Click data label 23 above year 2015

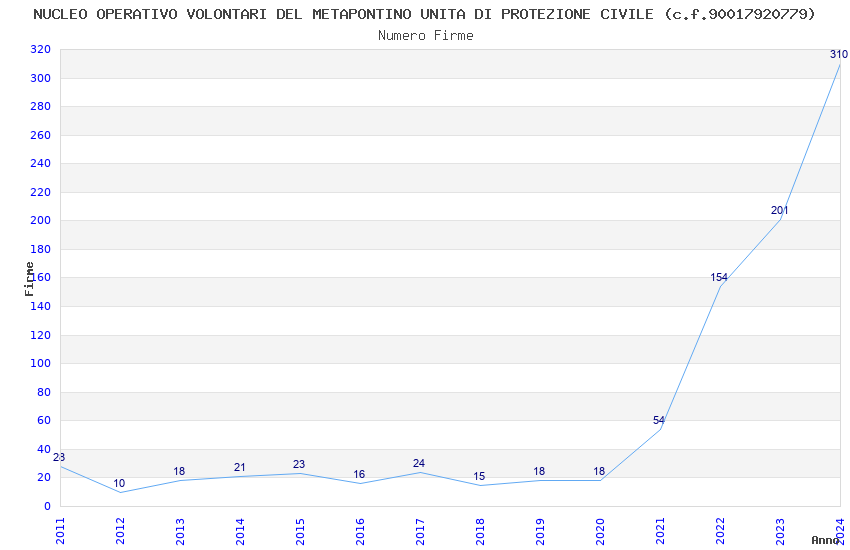(x=299, y=464)
